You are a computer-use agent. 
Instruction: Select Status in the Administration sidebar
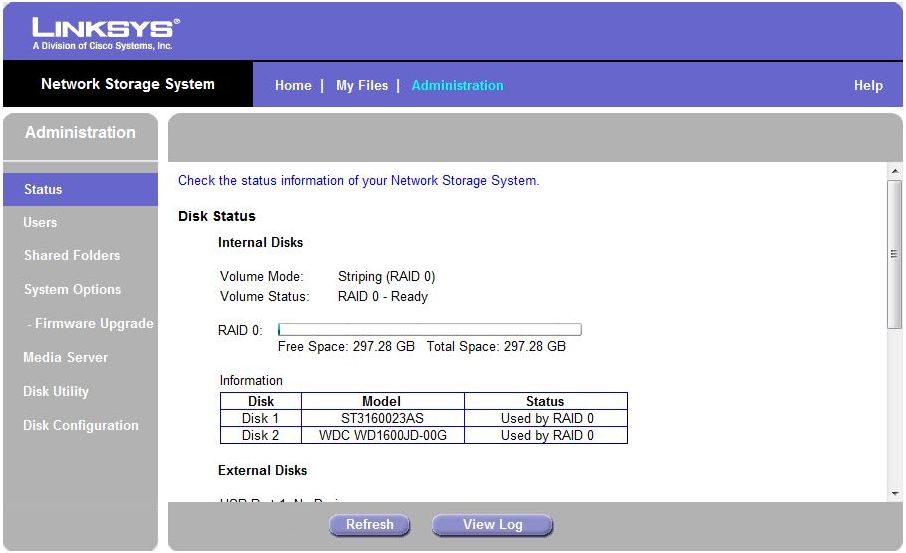point(43,190)
